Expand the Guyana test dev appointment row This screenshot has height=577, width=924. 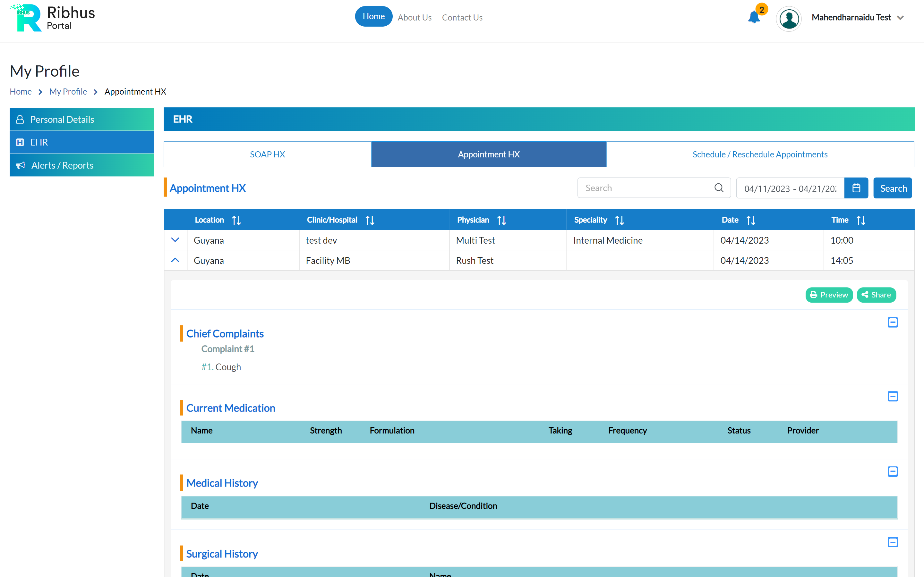(175, 240)
